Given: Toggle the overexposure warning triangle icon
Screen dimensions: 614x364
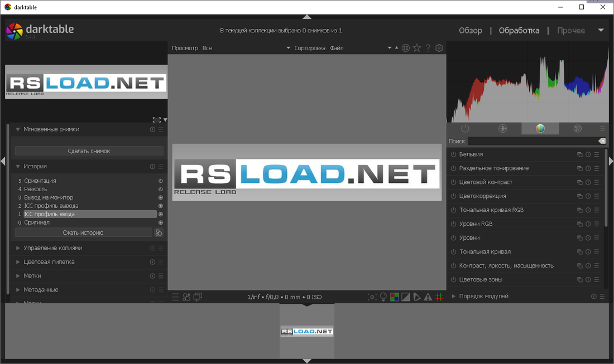Looking at the screenshot, I should (x=428, y=297).
